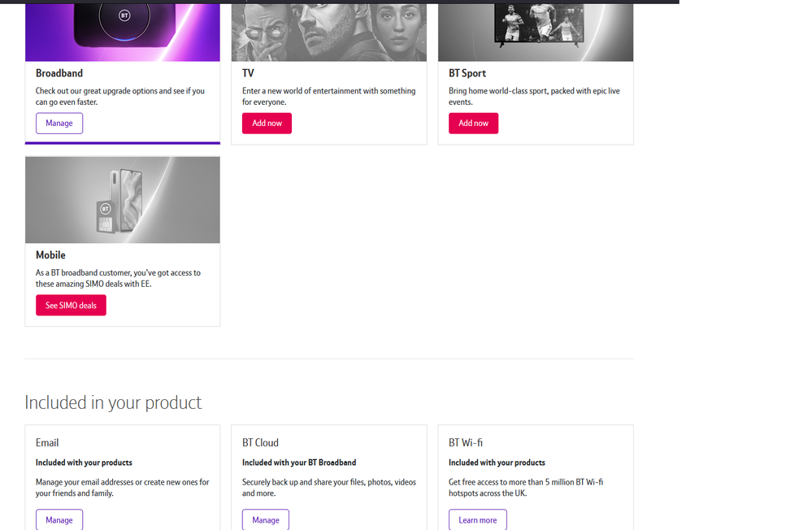Open the See SIMO deals button
812x530 pixels.
coord(71,306)
